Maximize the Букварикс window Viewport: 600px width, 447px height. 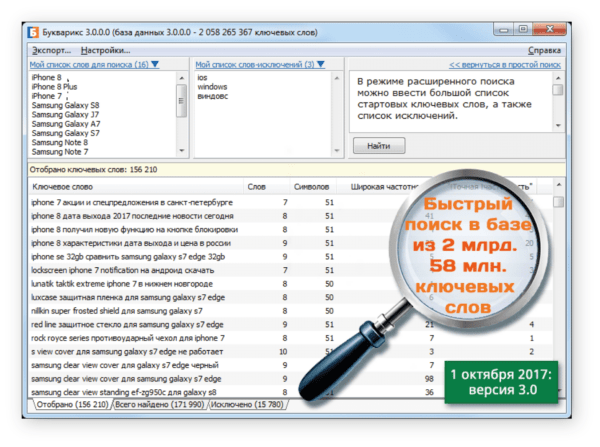pyautogui.click(x=523, y=29)
